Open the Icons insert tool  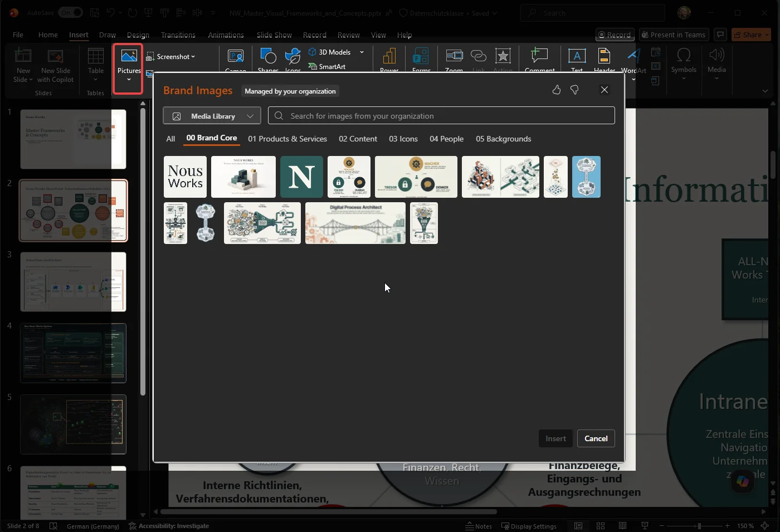click(293, 60)
